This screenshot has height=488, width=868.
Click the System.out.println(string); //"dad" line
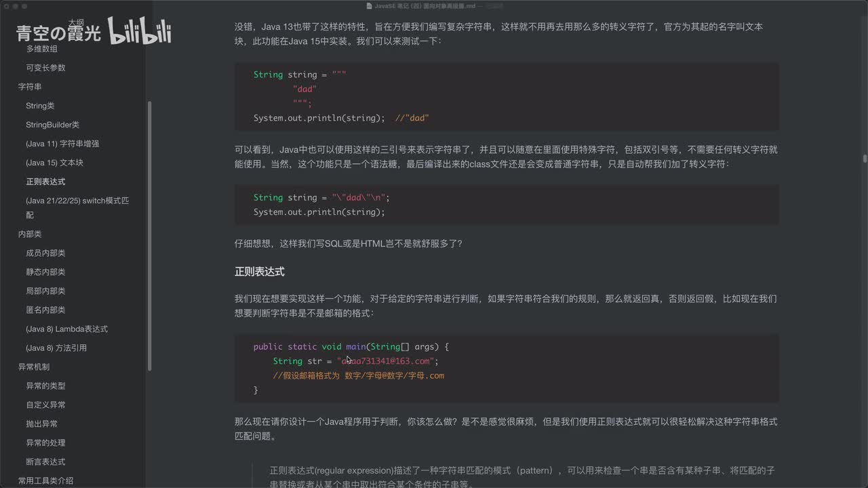pyautogui.click(x=341, y=118)
